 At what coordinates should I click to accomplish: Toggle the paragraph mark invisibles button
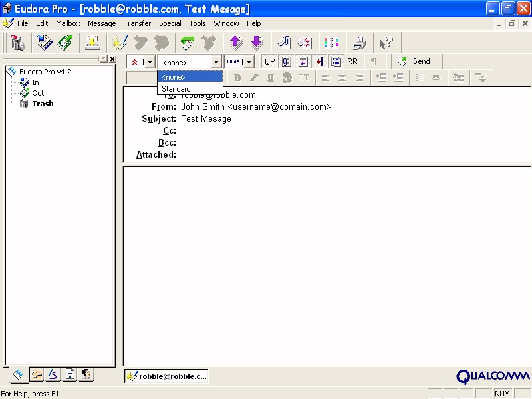coord(374,61)
